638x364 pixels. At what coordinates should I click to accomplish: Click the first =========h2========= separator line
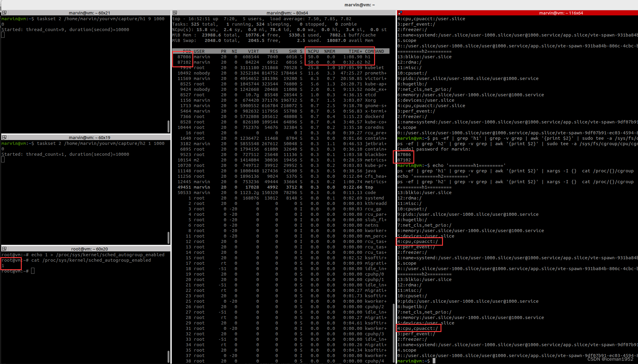[424, 51]
